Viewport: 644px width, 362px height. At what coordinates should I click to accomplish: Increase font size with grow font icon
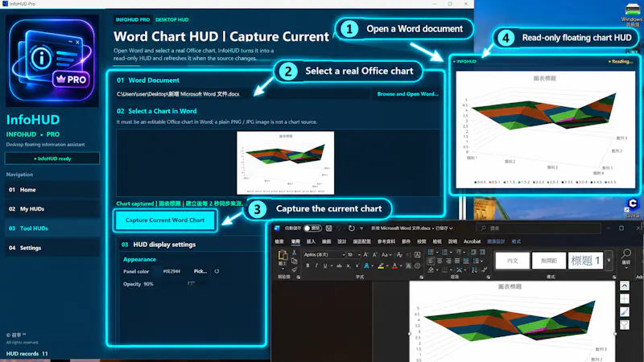[366, 255]
